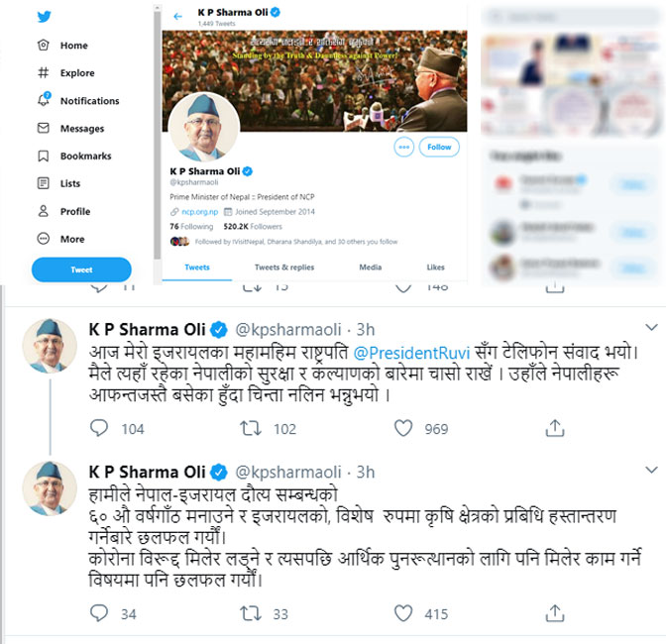Click the blue Tweet button
Viewport: 666px width, 644px height.
81,269
